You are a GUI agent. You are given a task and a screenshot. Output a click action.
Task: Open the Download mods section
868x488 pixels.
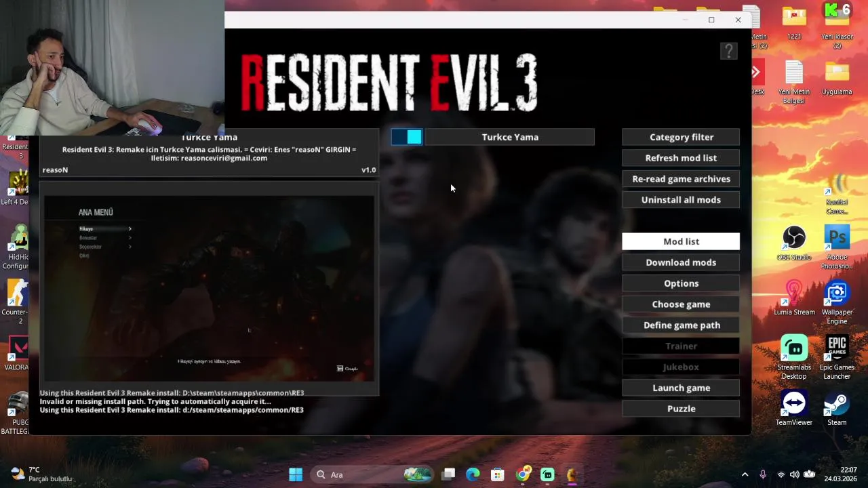tap(681, 262)
